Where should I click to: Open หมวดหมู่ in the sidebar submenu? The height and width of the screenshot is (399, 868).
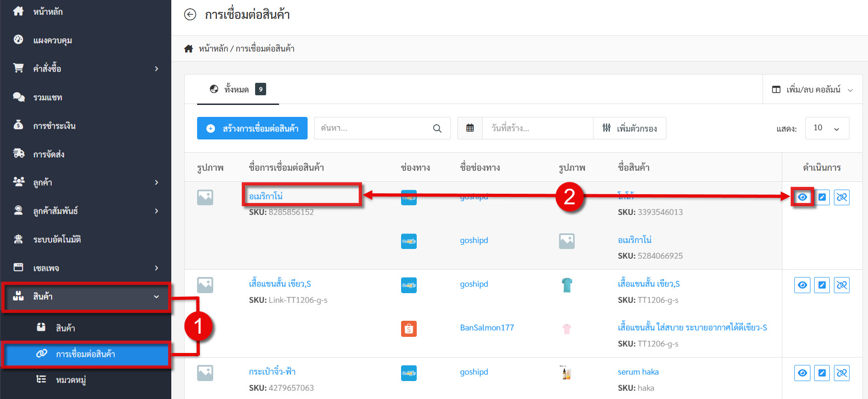tap(71, 380)
